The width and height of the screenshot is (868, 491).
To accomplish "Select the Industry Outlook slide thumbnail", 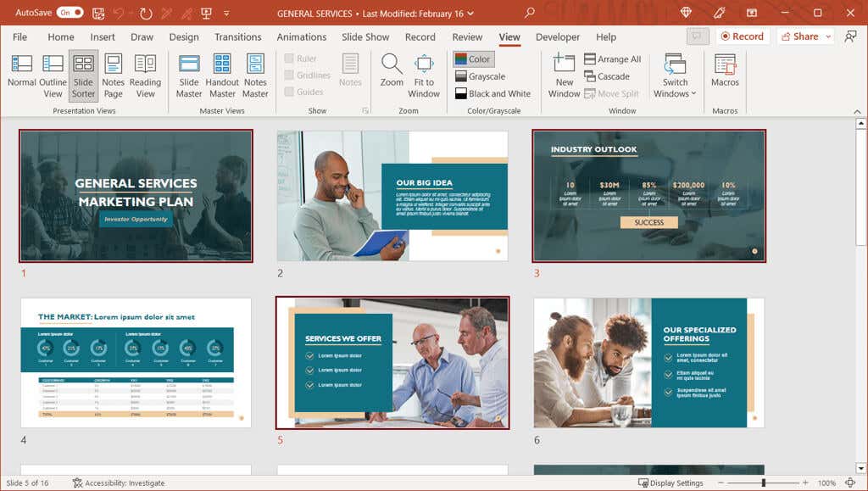I will (x=648, y=196).
